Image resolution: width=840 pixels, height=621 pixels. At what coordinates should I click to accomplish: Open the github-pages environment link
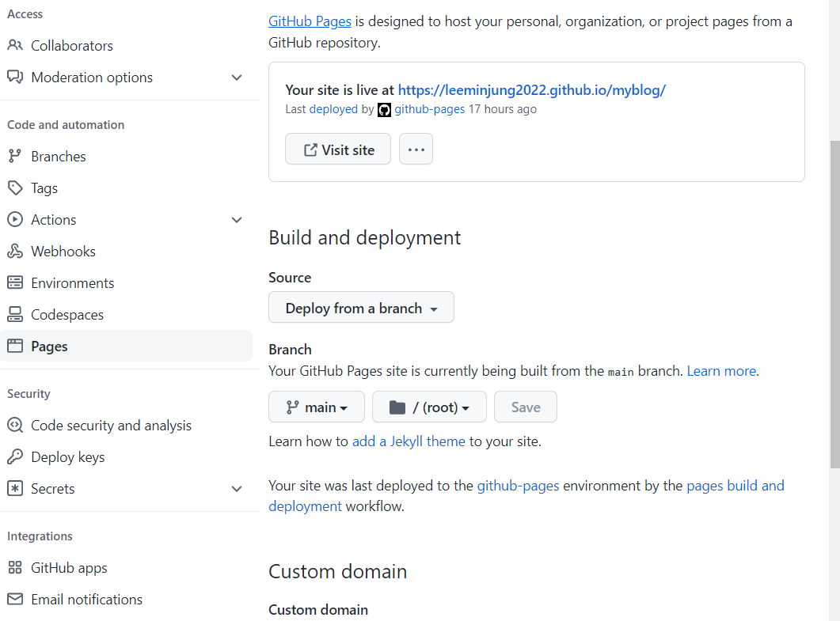click(518, 486)
